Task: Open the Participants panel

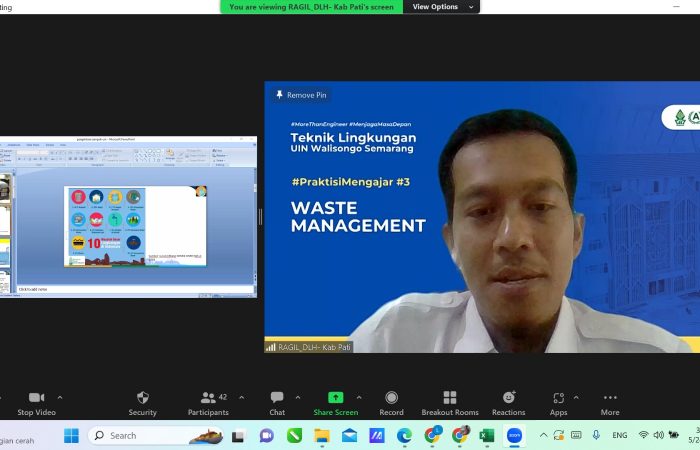Action: pyautogui.click(x=208, y=398)
